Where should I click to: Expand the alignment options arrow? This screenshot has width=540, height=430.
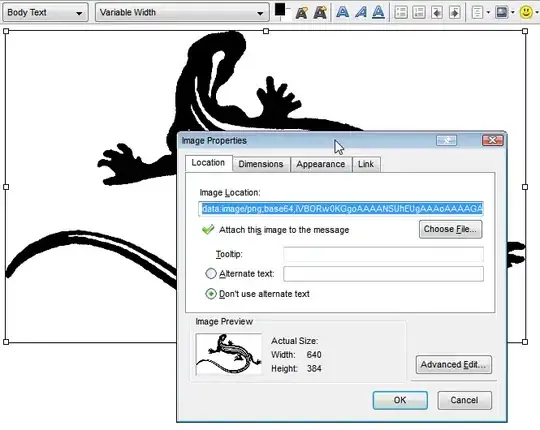[488, 13]
